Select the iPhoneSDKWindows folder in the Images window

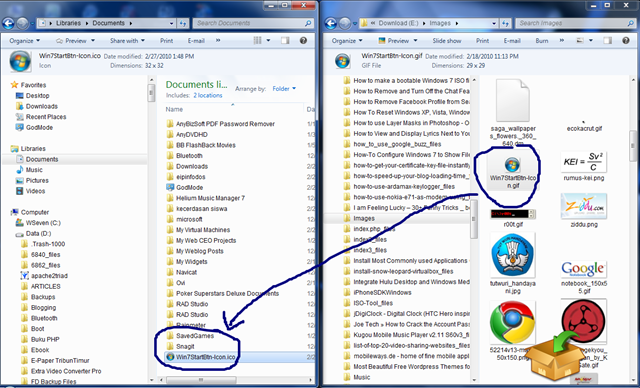(382, 293)
